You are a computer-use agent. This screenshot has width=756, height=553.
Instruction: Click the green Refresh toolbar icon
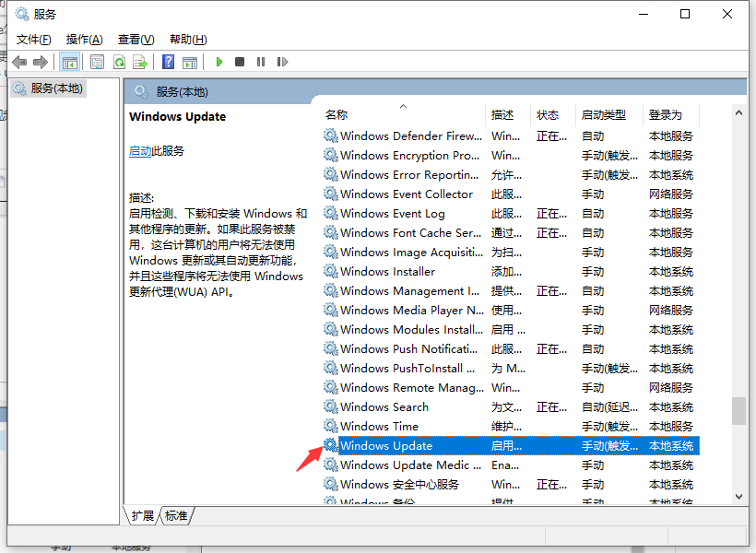point(119,62)
